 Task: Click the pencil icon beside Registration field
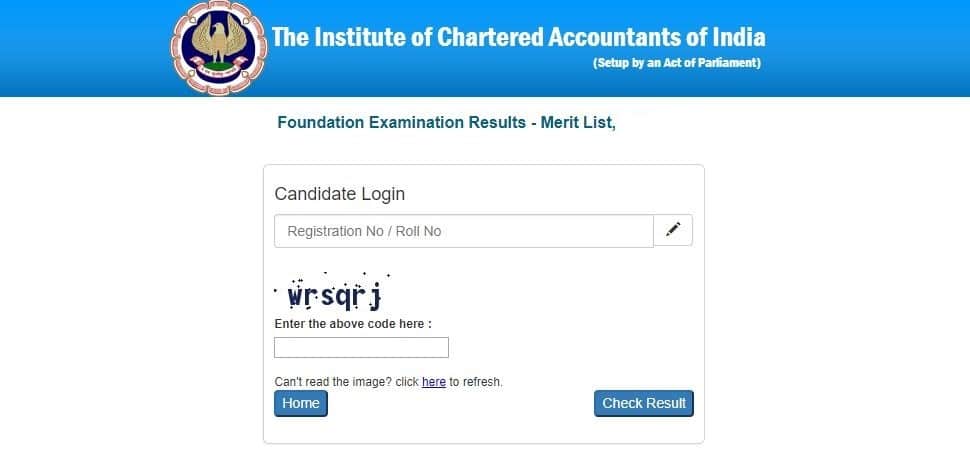(673, 230)
